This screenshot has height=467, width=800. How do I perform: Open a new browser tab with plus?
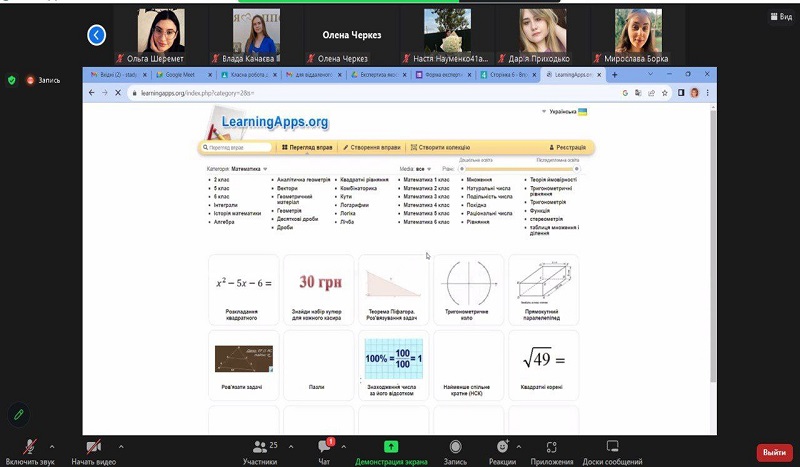[x=614, y=75]
